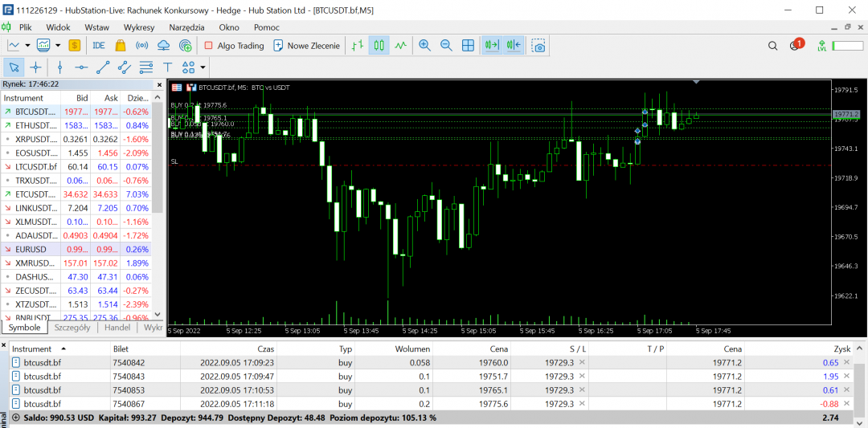
Task: Select the ETHUSDT row in Market Watch
Action: tap(36, 125)
